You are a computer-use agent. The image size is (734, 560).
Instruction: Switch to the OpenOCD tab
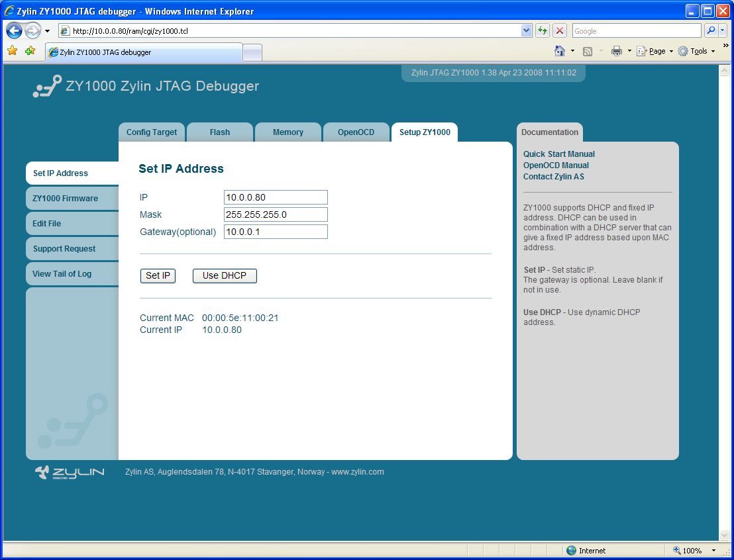pos(356,132)
